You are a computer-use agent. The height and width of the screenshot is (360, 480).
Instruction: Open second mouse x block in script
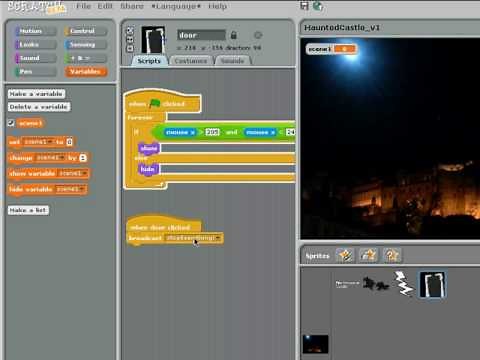click(260, 132)
